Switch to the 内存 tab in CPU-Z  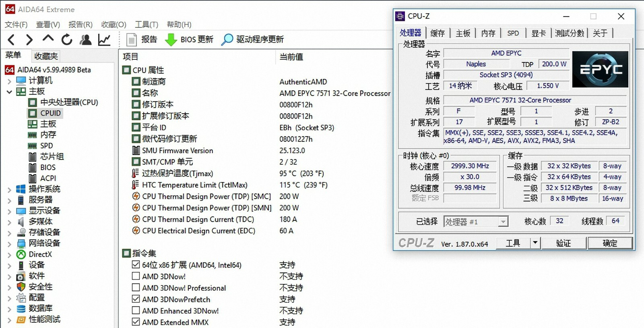point(488,33)
